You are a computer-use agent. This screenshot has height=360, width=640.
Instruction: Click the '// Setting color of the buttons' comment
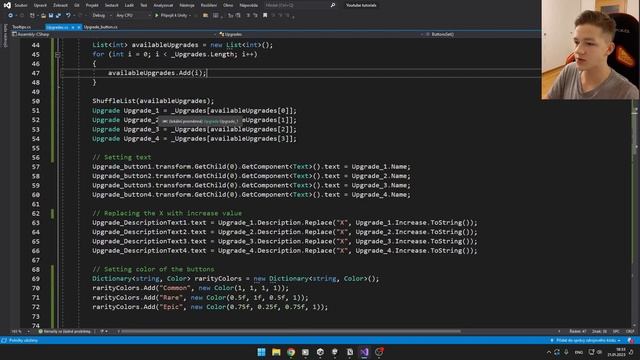[x=153, y=269]
